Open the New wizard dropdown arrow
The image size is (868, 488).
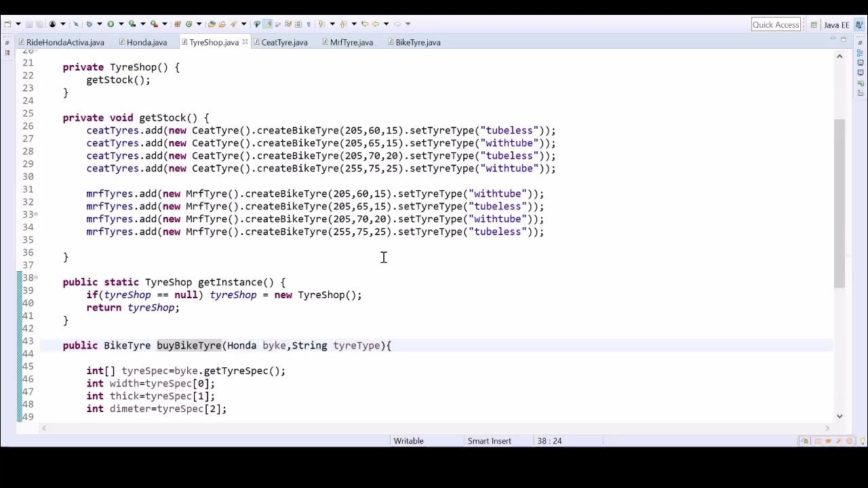pyautogui.click(x=18, y=24)
